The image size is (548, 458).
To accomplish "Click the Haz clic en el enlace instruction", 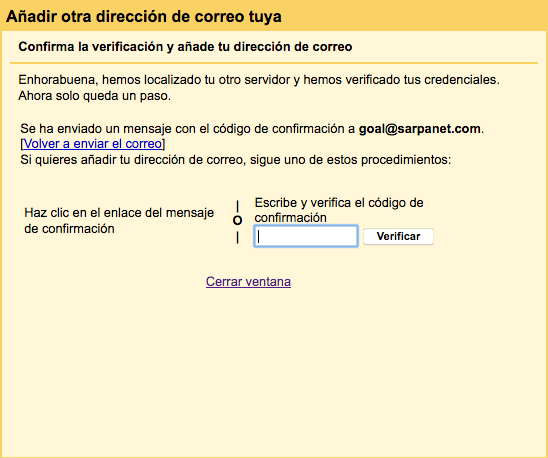I will coord(119,213).
